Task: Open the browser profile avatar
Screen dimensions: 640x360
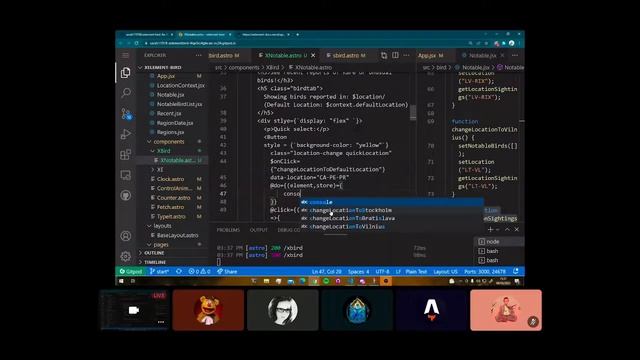Action: pos(511,43)
